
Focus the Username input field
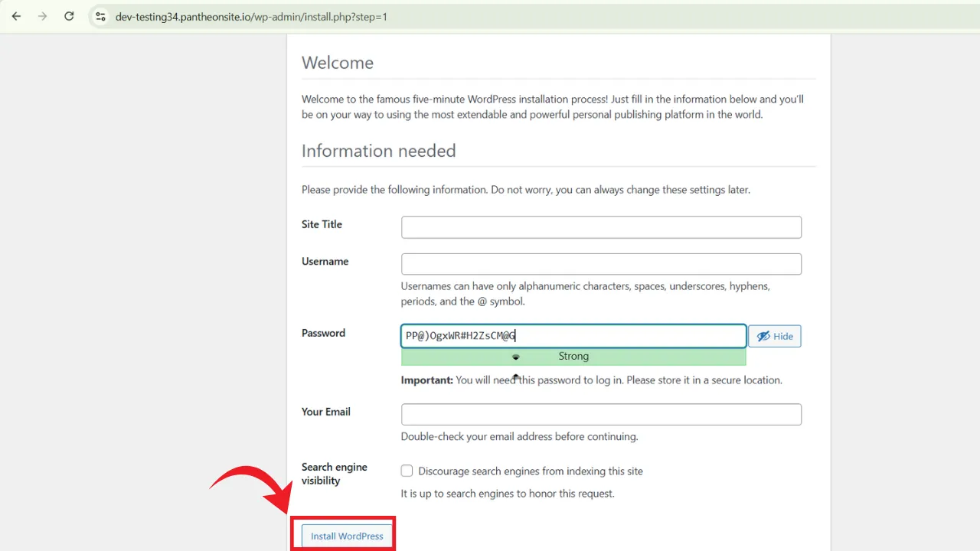pyautogui.click(x=601, y=264)
